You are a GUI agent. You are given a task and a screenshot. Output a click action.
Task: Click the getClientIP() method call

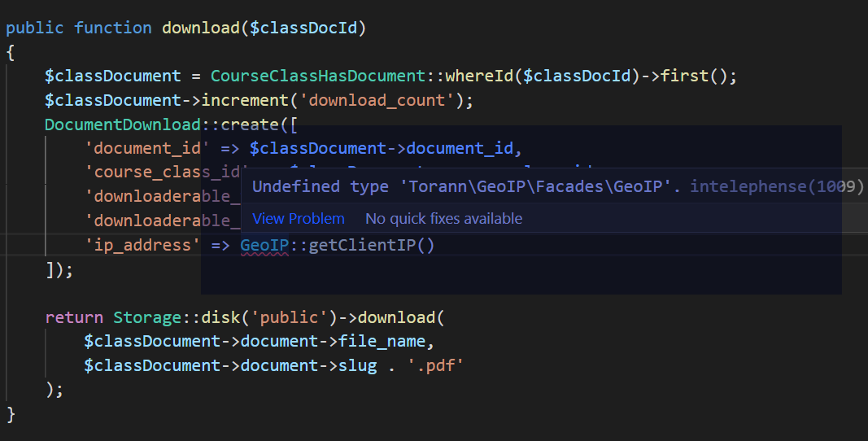(x=372, y=245)
